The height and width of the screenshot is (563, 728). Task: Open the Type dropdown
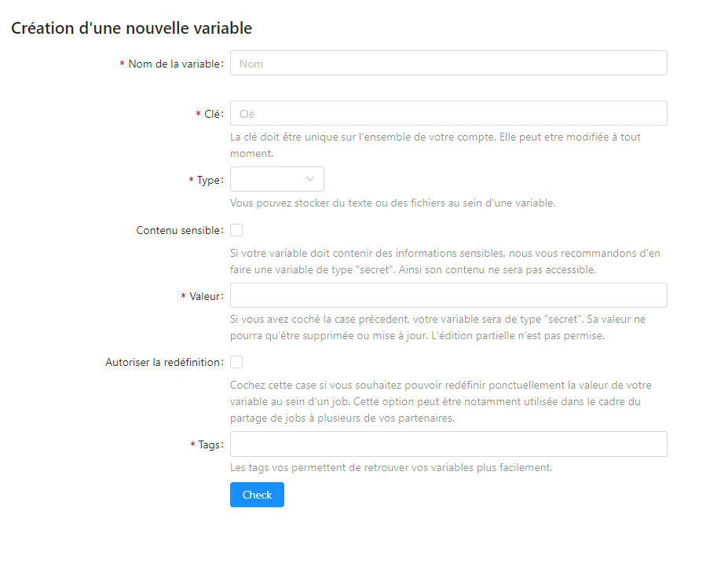click(276, 179)
